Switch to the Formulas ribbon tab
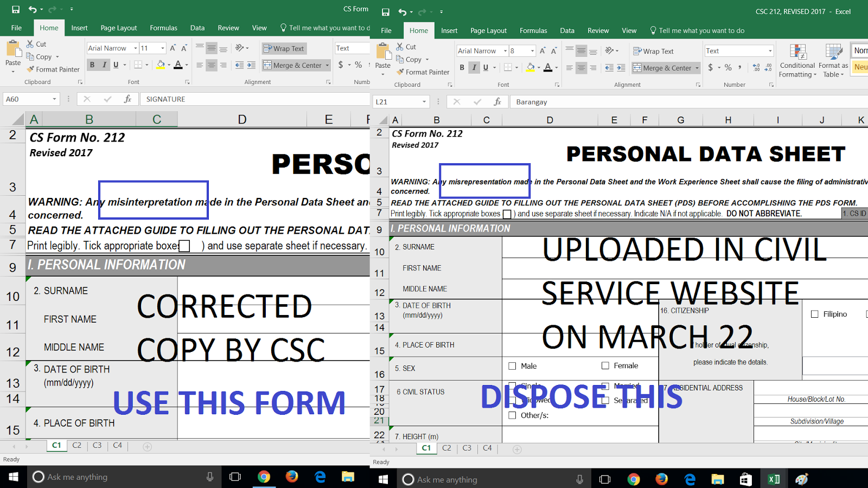Viewport: 868px width, 488px height. pyautogui.click(x=533, y=30)
